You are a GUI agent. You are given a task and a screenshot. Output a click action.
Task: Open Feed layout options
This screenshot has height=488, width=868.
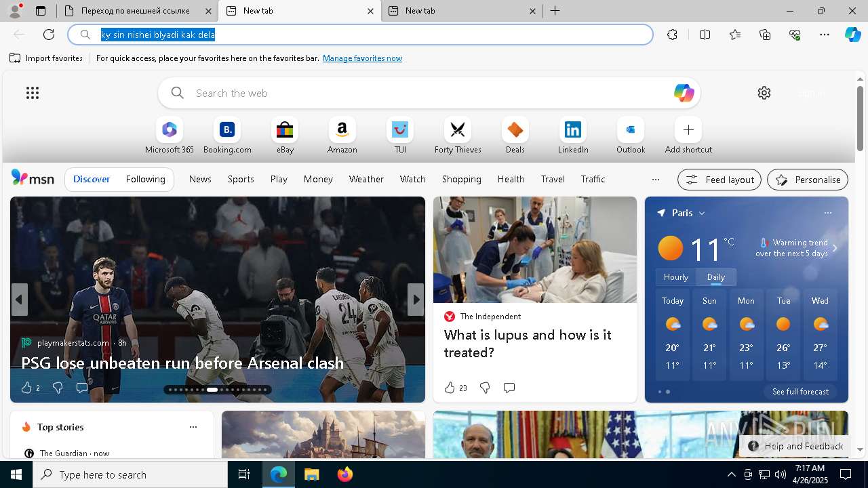(719, 180)
